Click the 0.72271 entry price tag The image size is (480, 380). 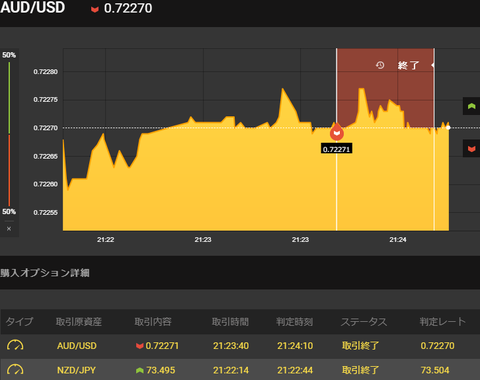pos(337,149)
